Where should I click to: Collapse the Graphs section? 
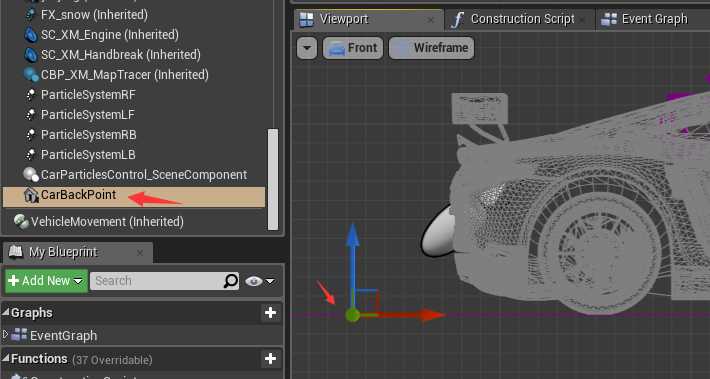pyautogui.click(x=6, y=312)
